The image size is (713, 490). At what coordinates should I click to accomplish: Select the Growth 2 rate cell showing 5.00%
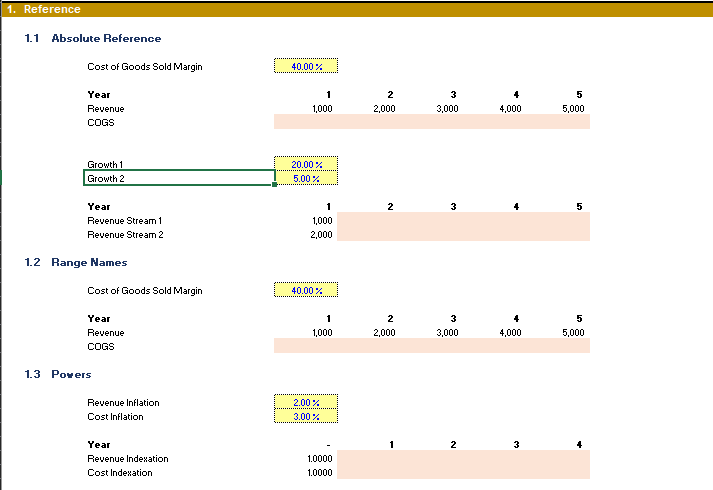(x=306, y=178)
